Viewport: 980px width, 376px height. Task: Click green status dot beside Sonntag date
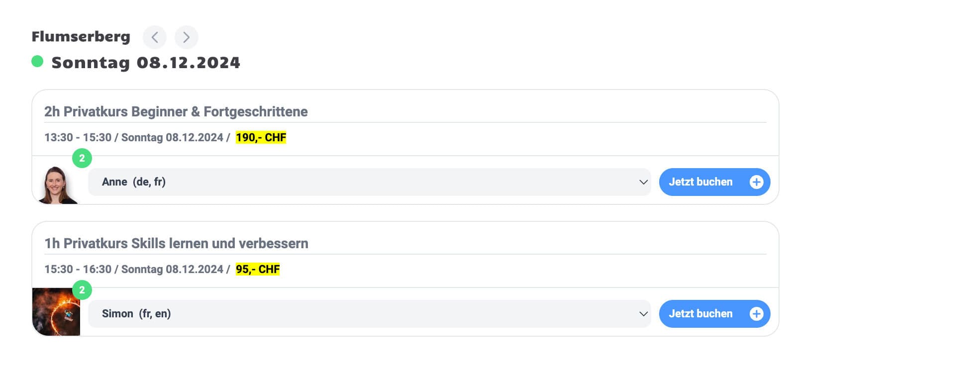pyautogui.click(x=37, y=61)
